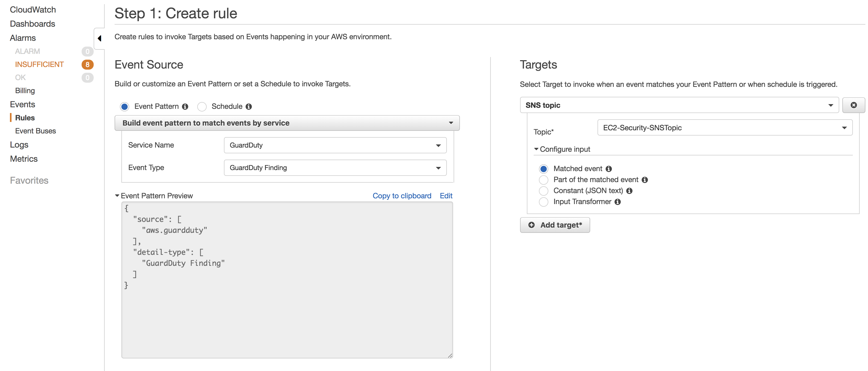868x371 pixels.
Task: Click the info icon next to Event Pattern
Action: tap(185, 106)
